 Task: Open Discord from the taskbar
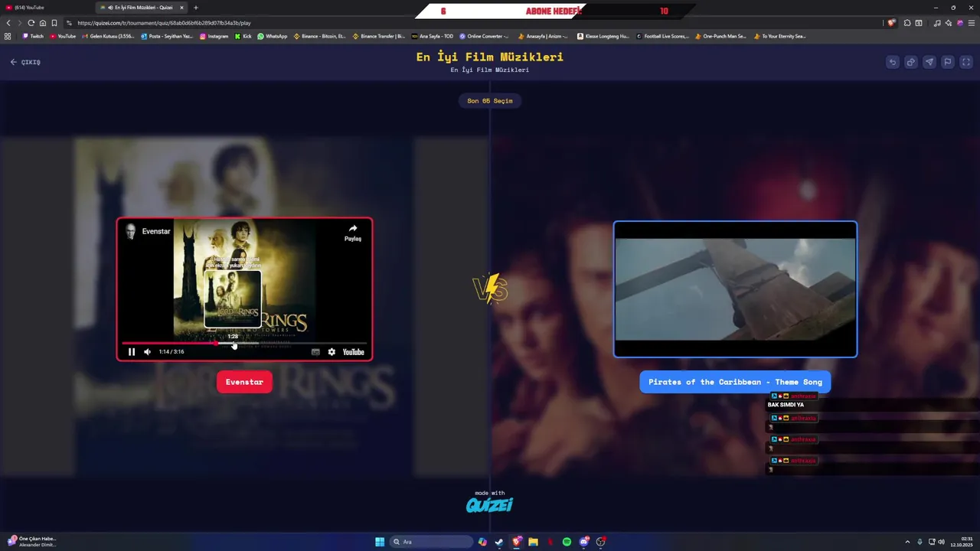point(584,542)
